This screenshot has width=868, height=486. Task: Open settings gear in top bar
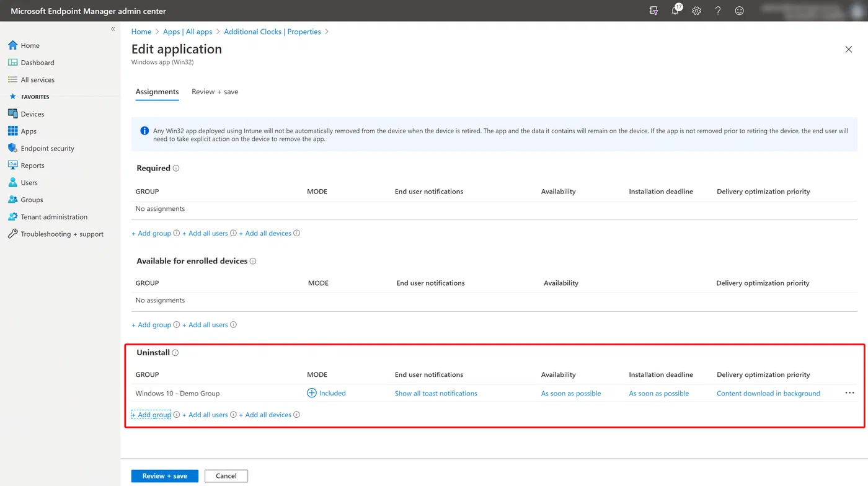tap(696, 11)
